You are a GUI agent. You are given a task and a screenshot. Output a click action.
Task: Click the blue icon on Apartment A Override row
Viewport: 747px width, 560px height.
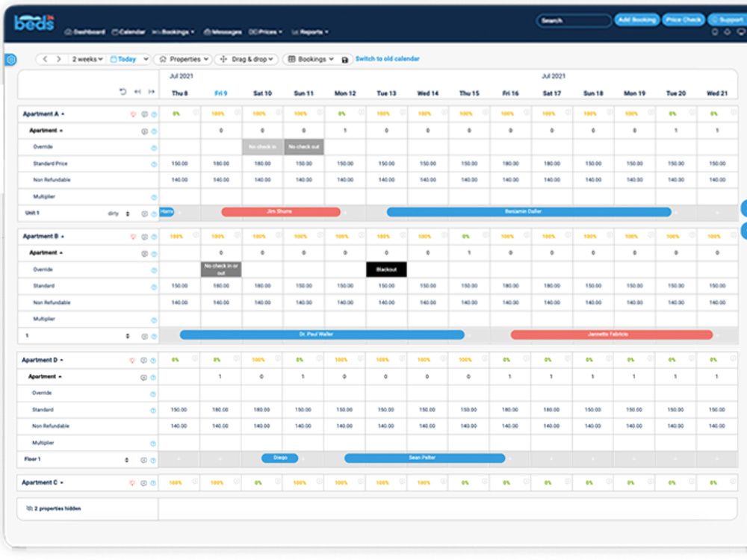pos(154,148)
